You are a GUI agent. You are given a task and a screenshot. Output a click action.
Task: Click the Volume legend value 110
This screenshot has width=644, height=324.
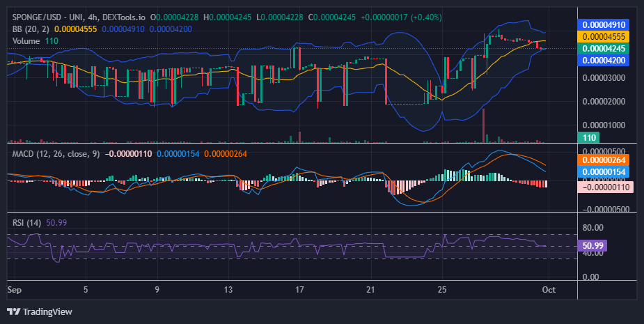coord(52,41)
